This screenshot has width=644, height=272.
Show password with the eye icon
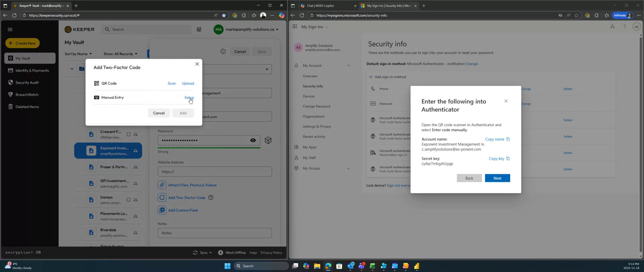click(253, 140)
